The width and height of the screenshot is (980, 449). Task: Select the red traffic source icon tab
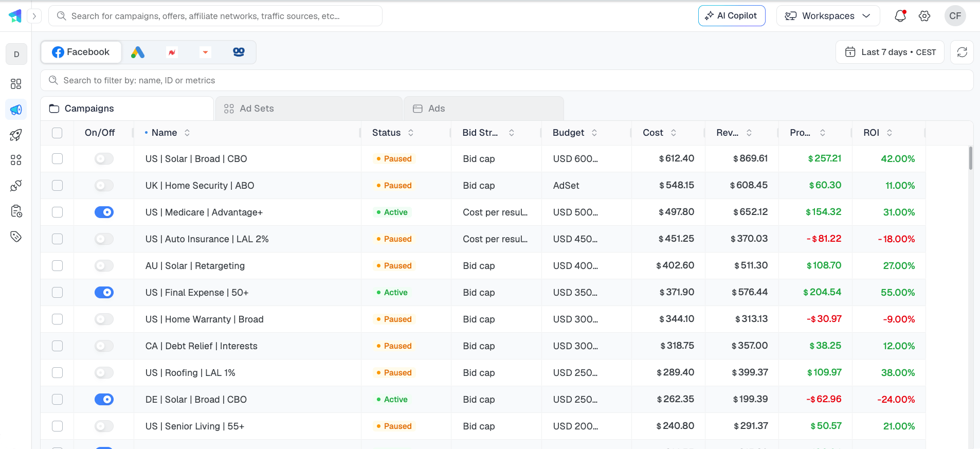(x=172, y=52)
